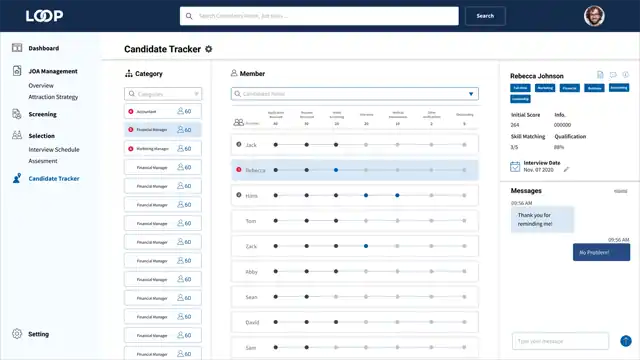
Task: Focus the top candidate search field
Action: (319, 16)
